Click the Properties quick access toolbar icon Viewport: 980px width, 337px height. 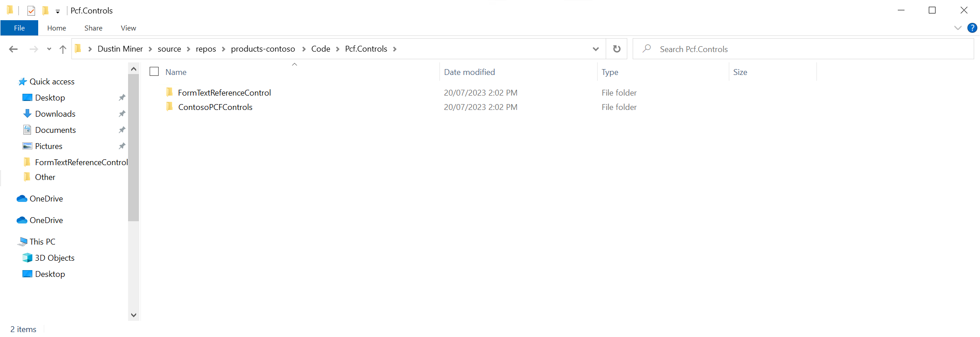coord(31,11)
